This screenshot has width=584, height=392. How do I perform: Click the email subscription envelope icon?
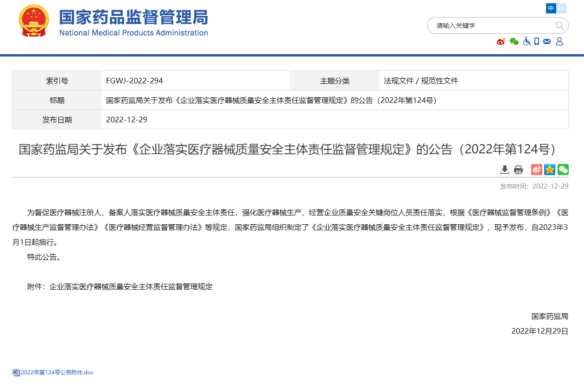pyautogui.click(x=547, y=42)
